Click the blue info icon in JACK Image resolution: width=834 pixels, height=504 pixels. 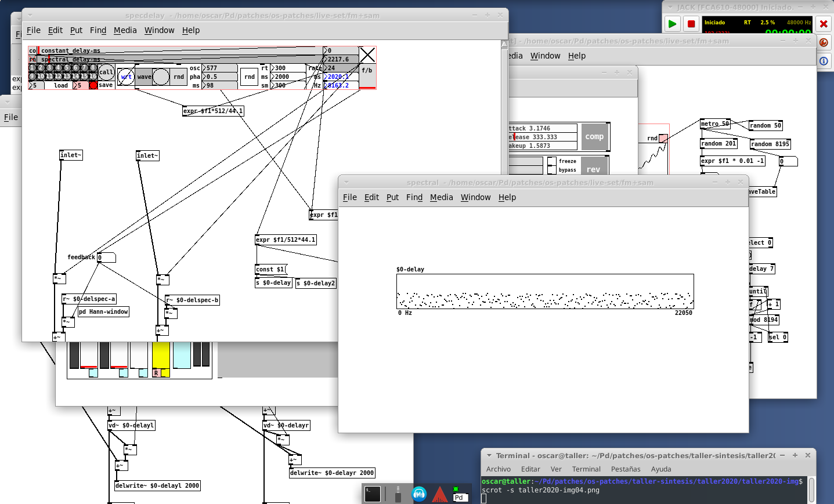coord(824,61)
